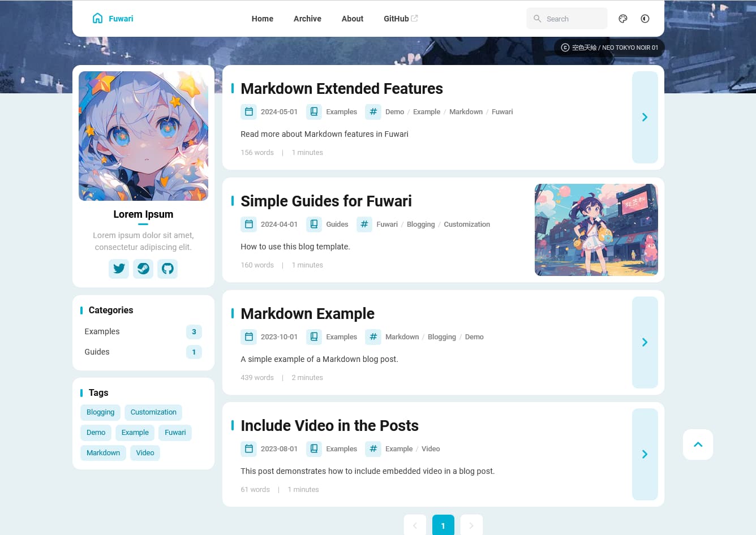Image resolution: width=756 pixels, height=535 pixels.
Task: Go to the Archive page
Action: coord(307,19)
